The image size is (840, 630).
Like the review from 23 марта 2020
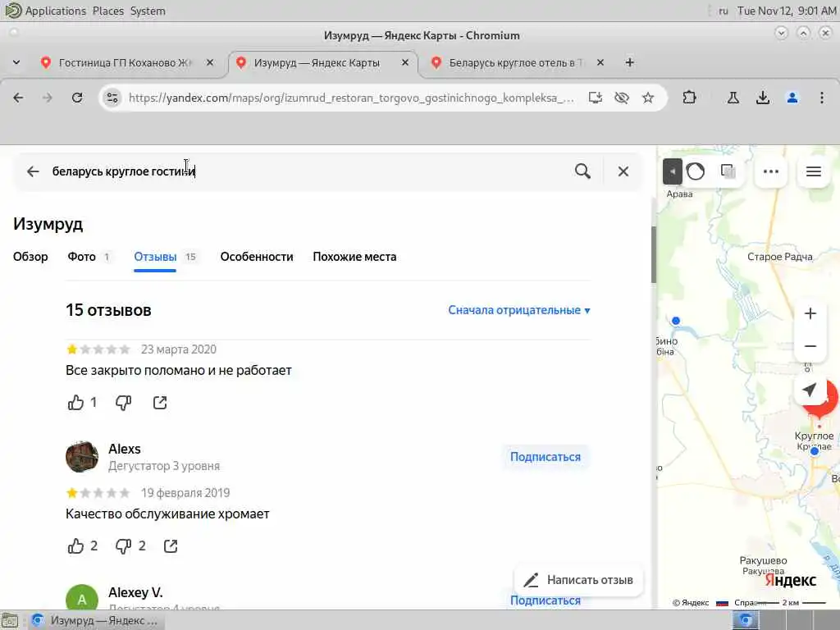[75, 402]
